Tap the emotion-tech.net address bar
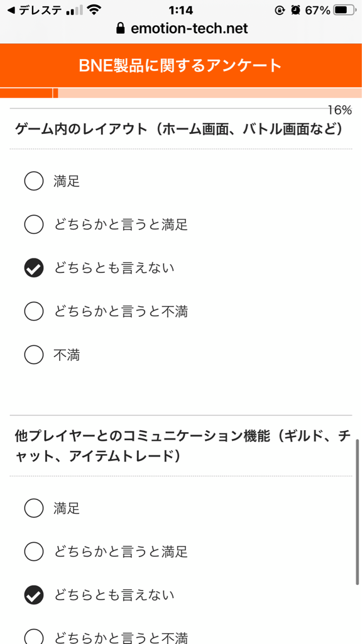Screen dimensions: 362x644 (181, 28)
